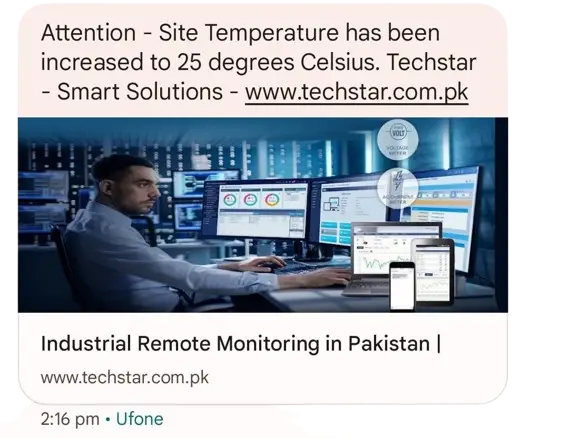Click the third circular gauge on the left monitor
This screenshot has width=569, height=438.
[272, 199]
